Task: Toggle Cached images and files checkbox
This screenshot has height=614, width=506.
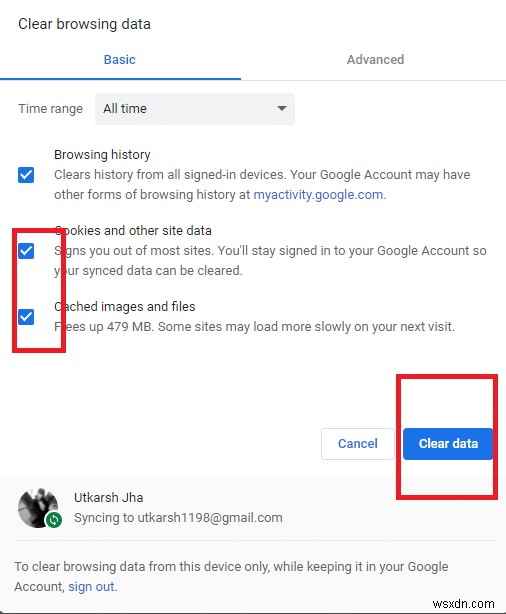Action: 26,316
